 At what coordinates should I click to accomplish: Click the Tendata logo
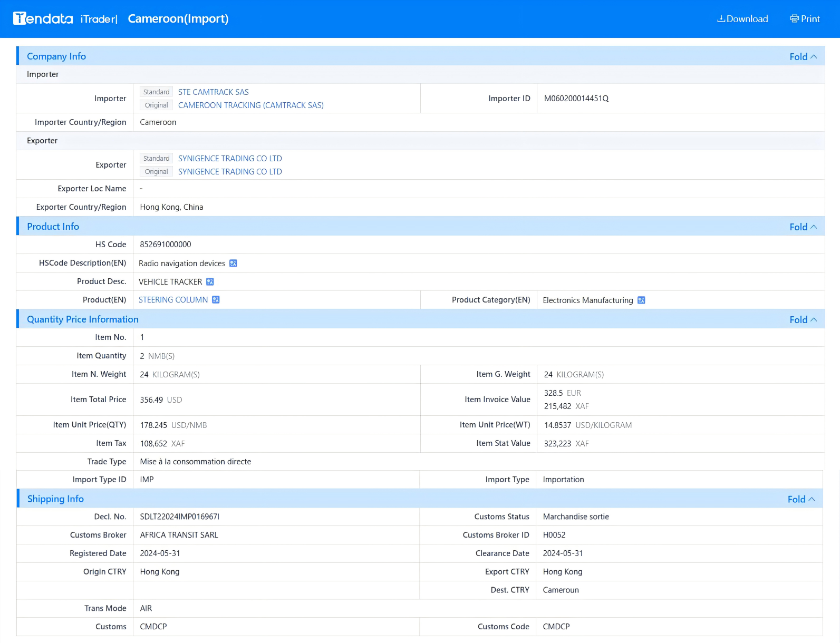(43, 18)
